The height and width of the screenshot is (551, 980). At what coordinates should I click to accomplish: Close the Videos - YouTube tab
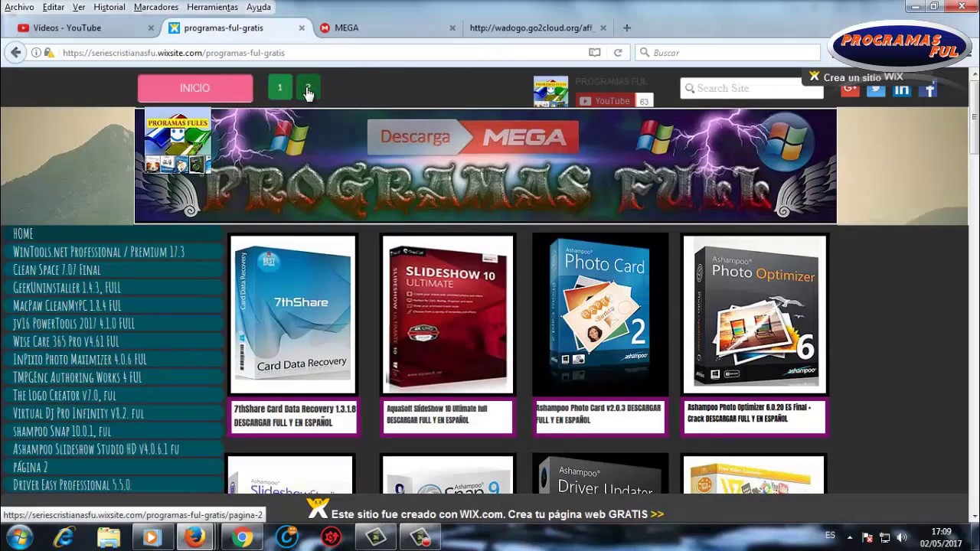tap(151, 28)
